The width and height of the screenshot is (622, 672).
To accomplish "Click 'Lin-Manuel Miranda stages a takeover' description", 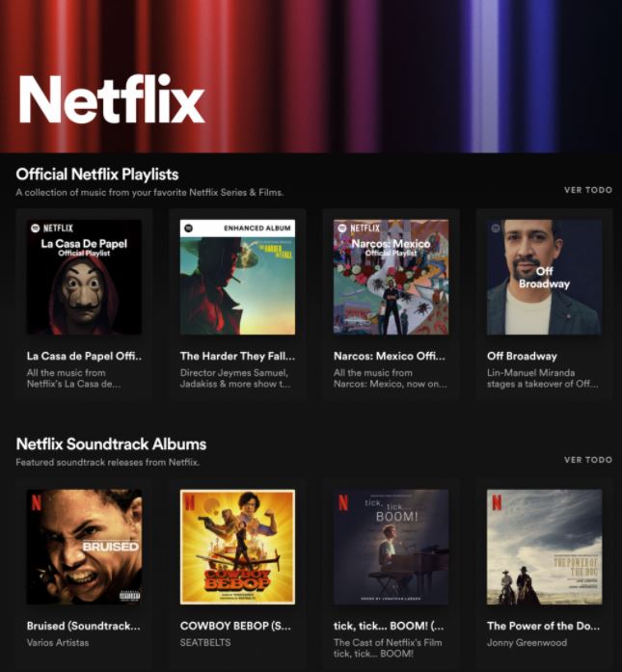I will click(x=542, y=379).
